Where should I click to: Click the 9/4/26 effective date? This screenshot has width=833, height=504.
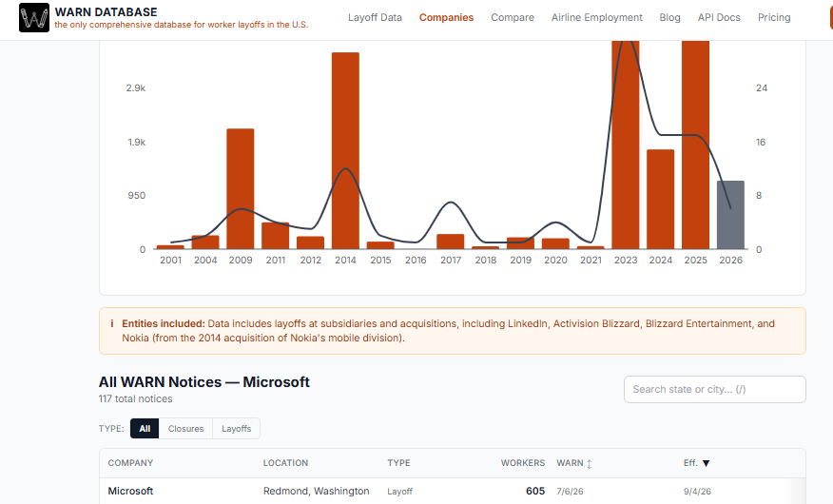tap(697, 492)
